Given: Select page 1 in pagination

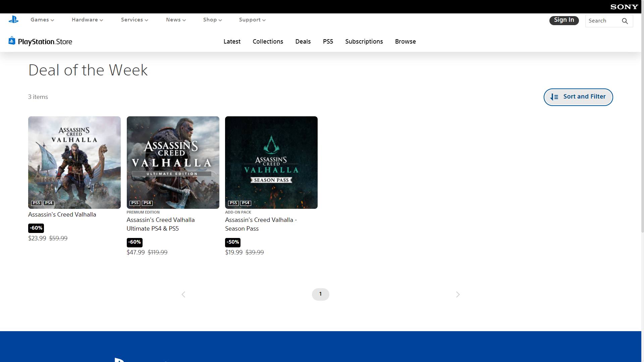Looking at the screenshot, I should click(x=320, y=294).
